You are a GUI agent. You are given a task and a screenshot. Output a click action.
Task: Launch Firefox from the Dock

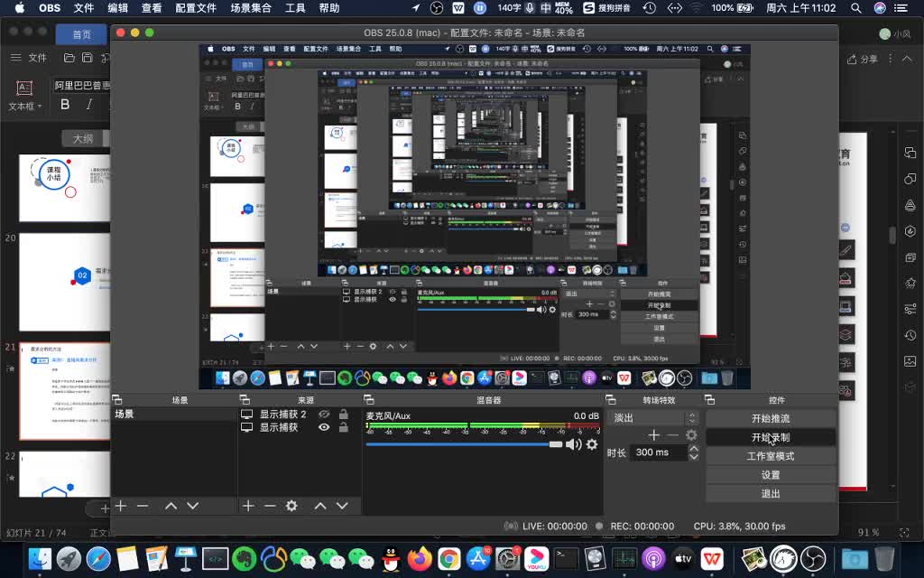point(420,558)
